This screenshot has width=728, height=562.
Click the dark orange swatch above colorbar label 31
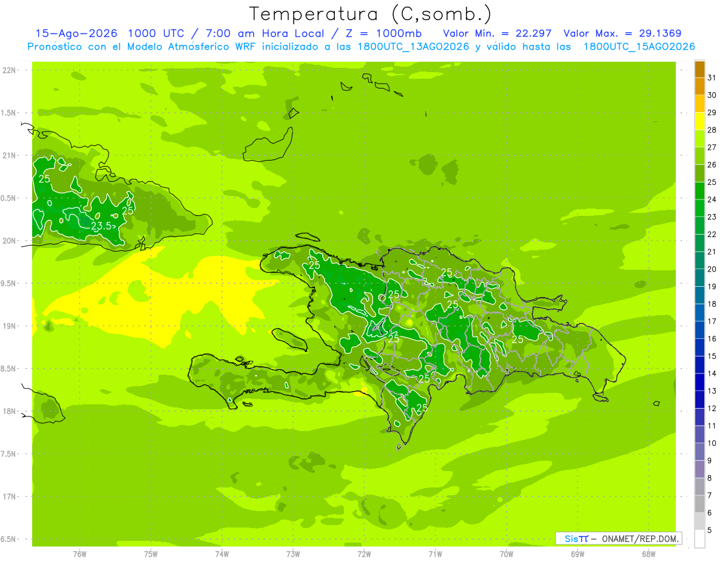(699, 70)
